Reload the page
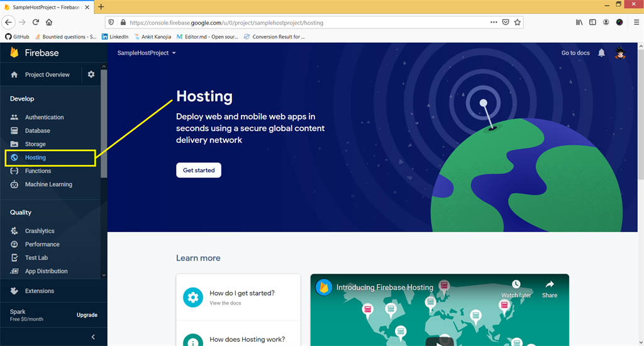 point(36,22)
